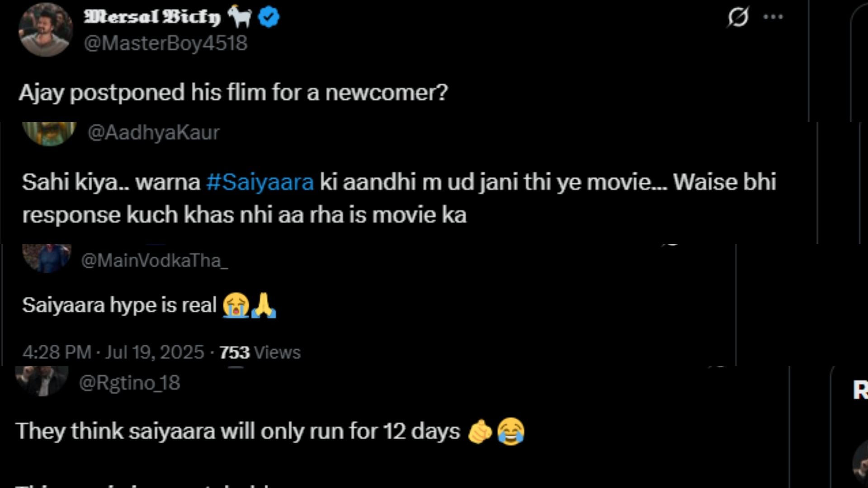Open the 'will only run for 12 days' tweet

pos(238,432)
